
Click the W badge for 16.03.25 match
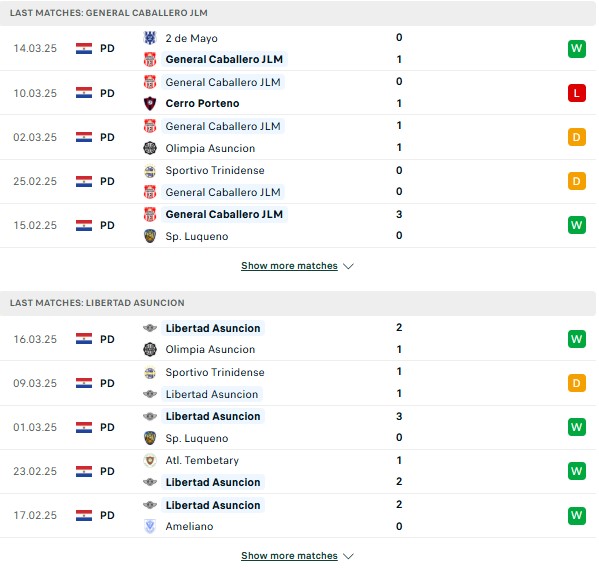[x=576, y=339]
